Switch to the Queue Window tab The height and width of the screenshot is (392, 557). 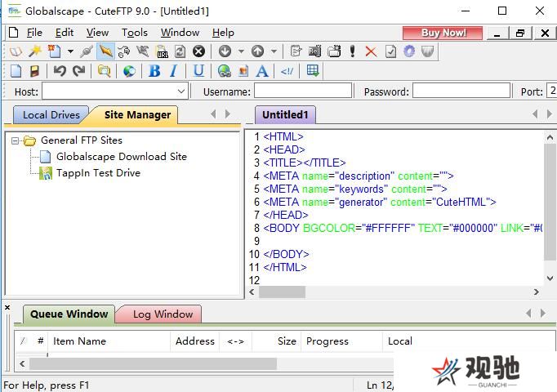tap(69, 314)
